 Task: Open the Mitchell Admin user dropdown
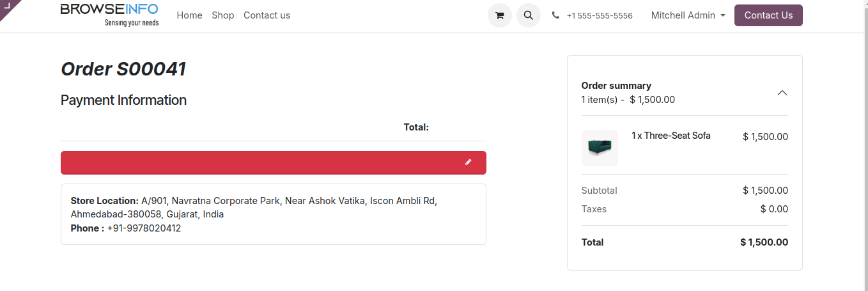[688, 15]
